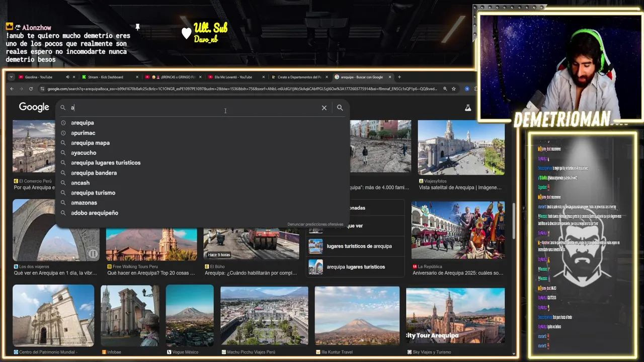Close the Stream - Kick Dashboard tab
The width and height of the screenshot is (644, 362).
137,77
